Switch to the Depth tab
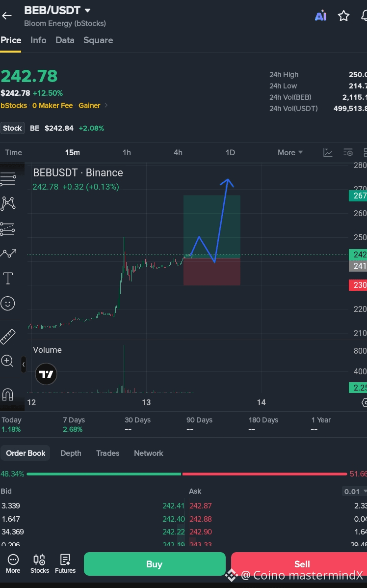Image resolution: width=367 pixels, height=588 pixels. point(71,453)
